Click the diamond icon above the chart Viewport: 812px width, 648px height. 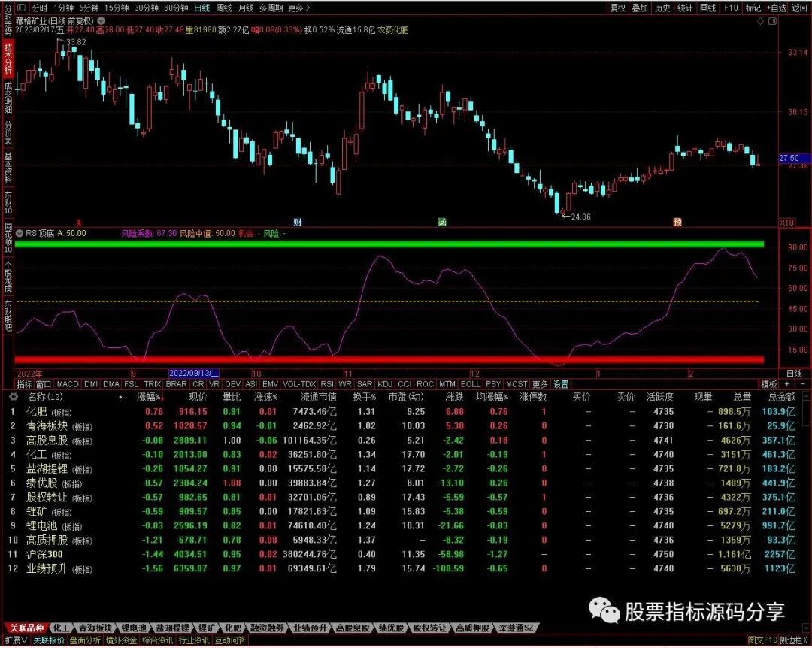click(761, 21)
